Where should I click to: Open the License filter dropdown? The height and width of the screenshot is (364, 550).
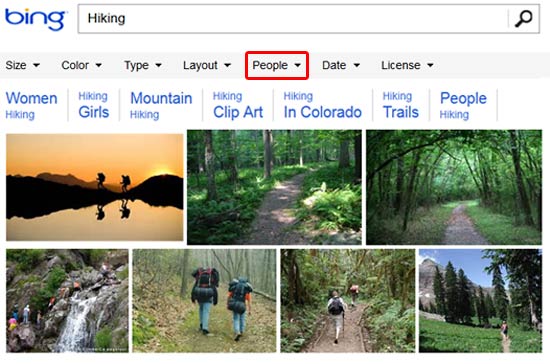tap(408, 65)
